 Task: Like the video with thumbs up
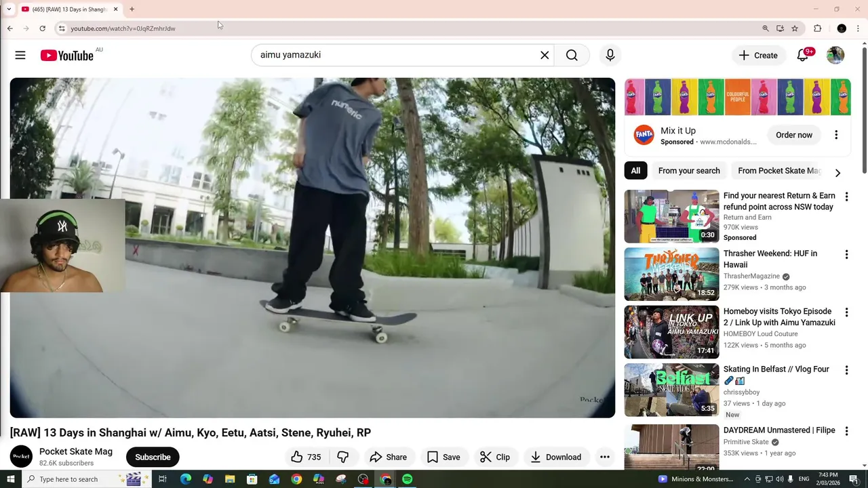pyautogui.click(x=306, y=457)
